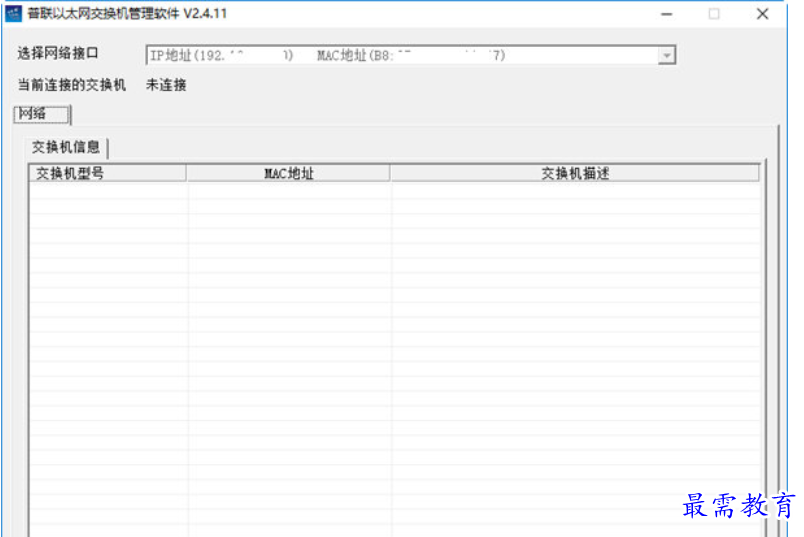Screen dimensions: 804x537
Task: Close the switch management software window
Action: click(x=762, y=14)
